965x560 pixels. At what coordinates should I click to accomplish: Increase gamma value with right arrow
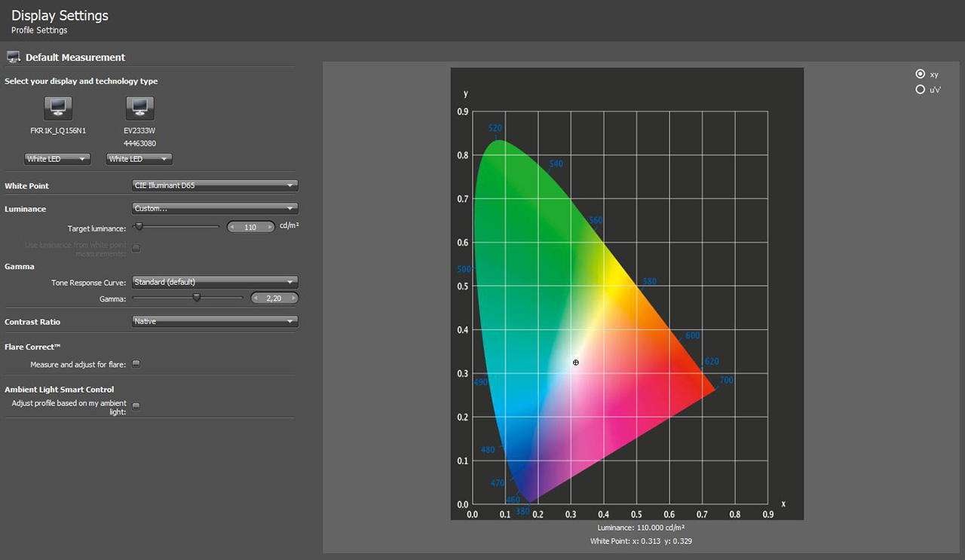[x=292, y=298]
